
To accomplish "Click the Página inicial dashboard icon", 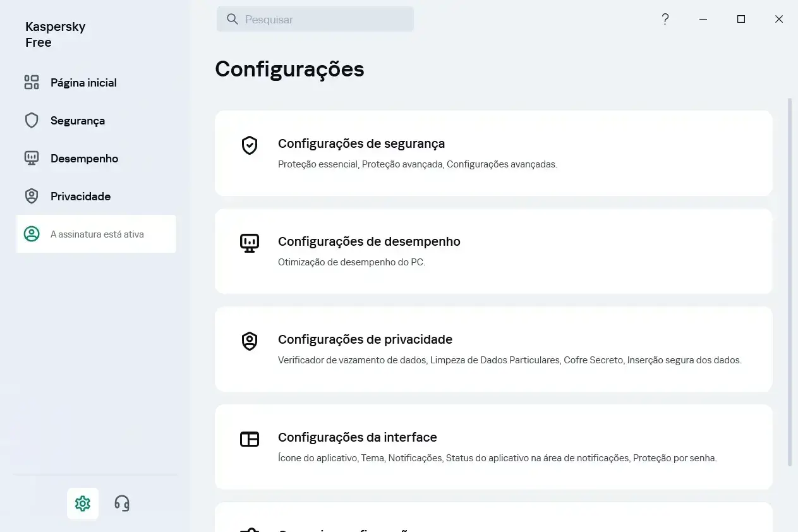I will [32, 82].
